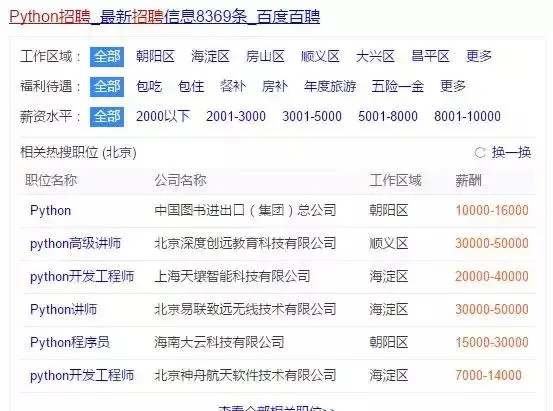The image size is (553, 411).
Task: Filter salary by 8001-10000
Action: [x=467, y=116]
